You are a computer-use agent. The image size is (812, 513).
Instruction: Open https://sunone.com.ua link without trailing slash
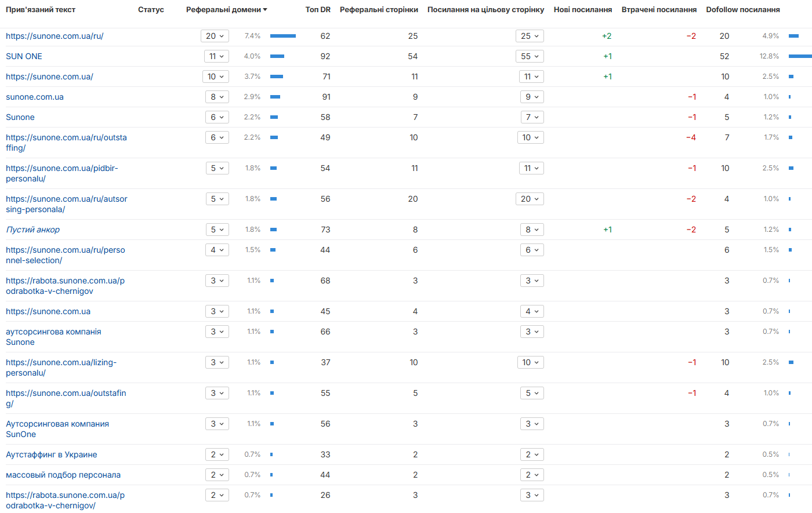point(48,311)
